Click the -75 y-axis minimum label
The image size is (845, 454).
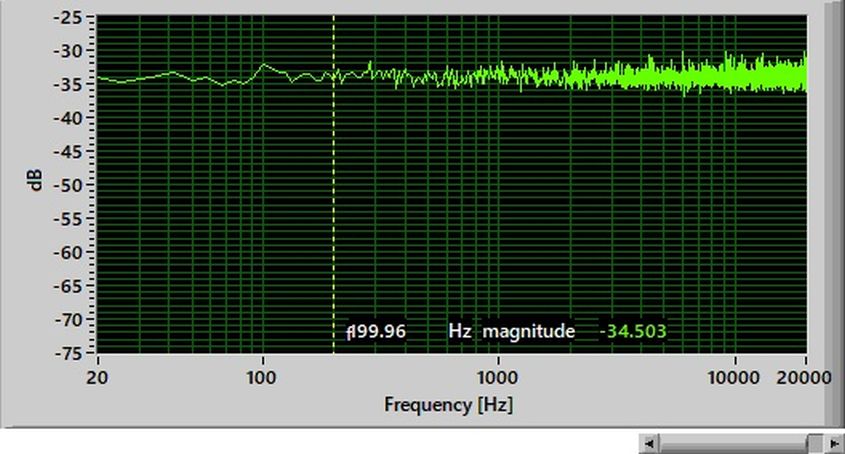pyautogui.click(x=72, y=353)
